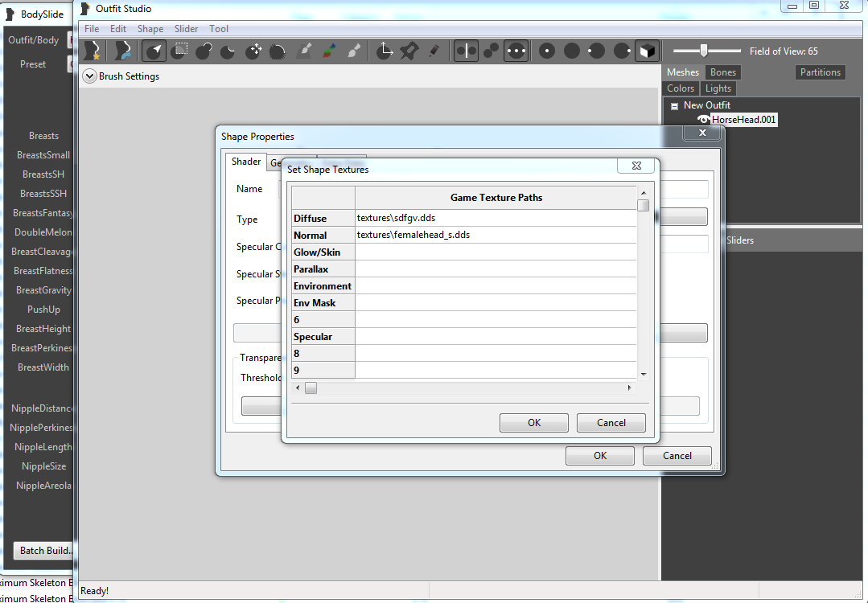Image resolution: width=868 pixels, height=603 pixels.
Task: Click Cancel in Set Shape Textures dialog
Action: 611,423
